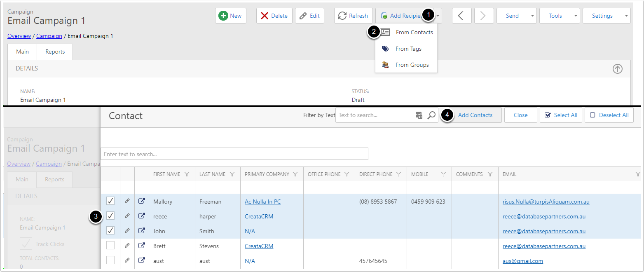This screenshot has width=644, height=272.
Task: Open reece harper in new window icon
Action: (x=142, y=216)
